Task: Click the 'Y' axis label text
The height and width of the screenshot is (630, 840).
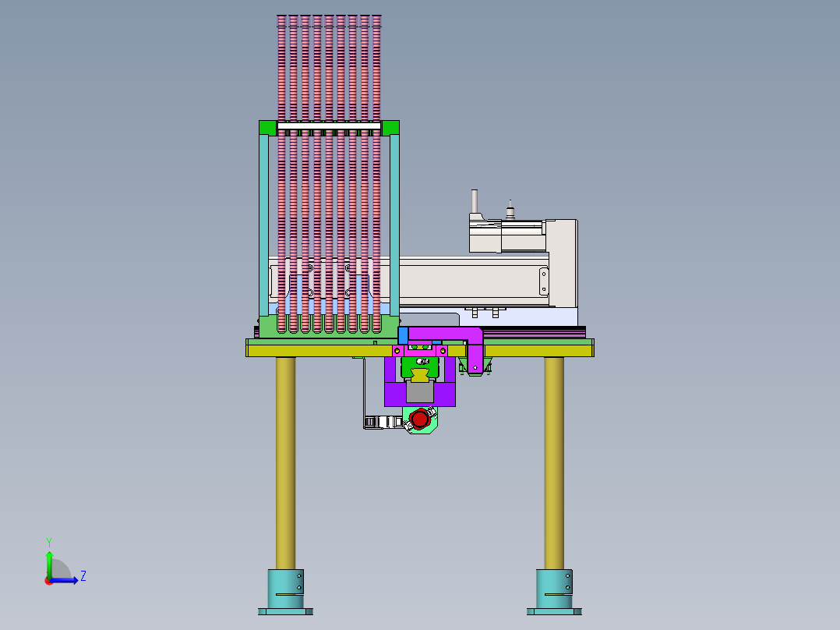Action: pos(49,542)
